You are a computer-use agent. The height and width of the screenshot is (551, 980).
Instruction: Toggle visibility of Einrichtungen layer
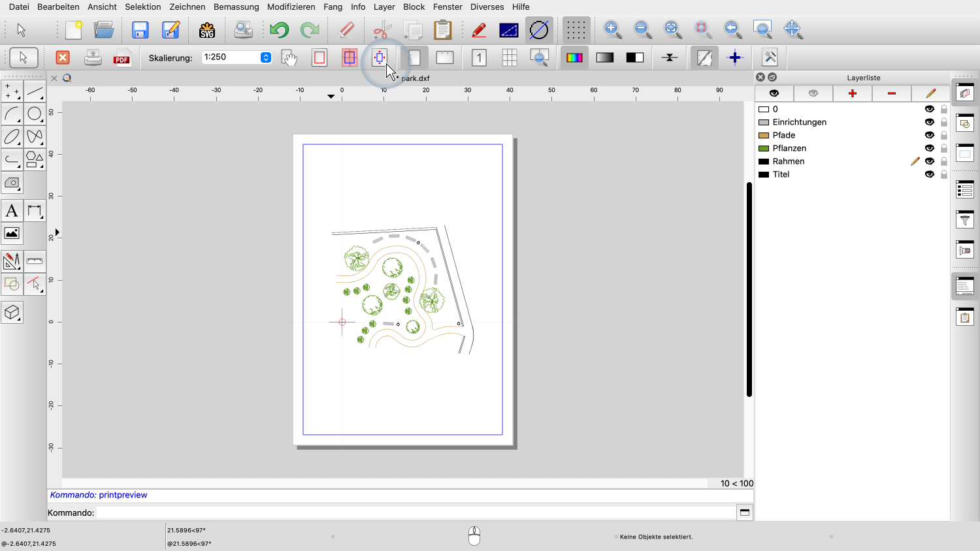(x=929, y=122)
